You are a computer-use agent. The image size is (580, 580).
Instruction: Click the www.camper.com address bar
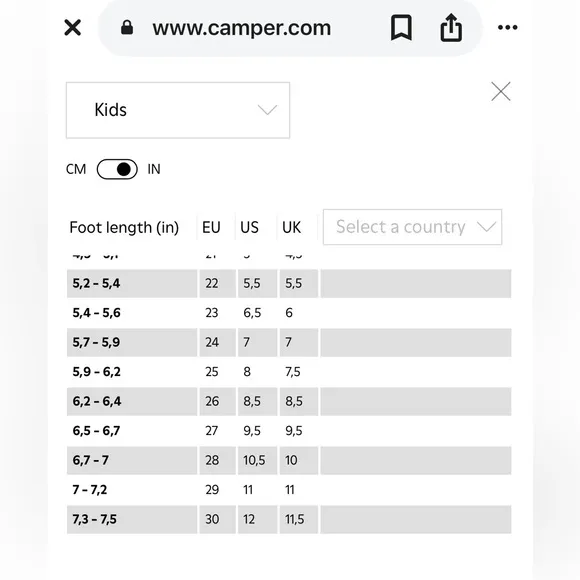242,28
